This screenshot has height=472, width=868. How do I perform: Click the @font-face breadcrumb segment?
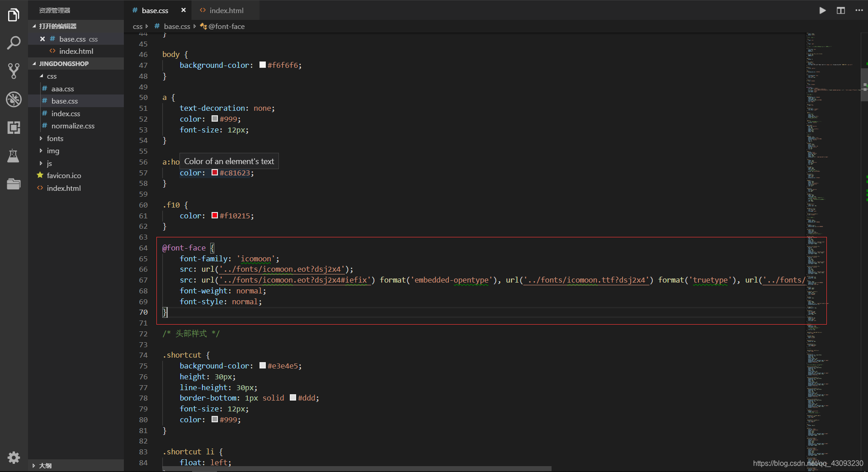click(222, 26)
